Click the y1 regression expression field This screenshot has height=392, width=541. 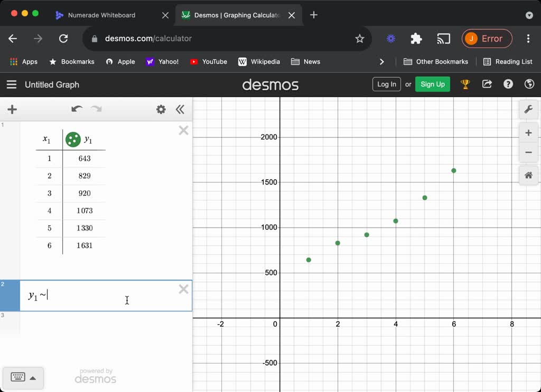tap(100, 296)
